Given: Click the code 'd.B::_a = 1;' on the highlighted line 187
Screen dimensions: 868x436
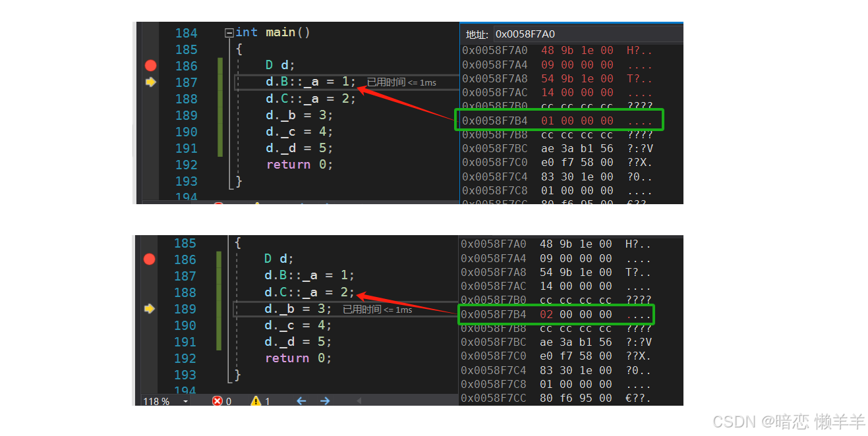Looking at the screenshot, I should 310,82.
